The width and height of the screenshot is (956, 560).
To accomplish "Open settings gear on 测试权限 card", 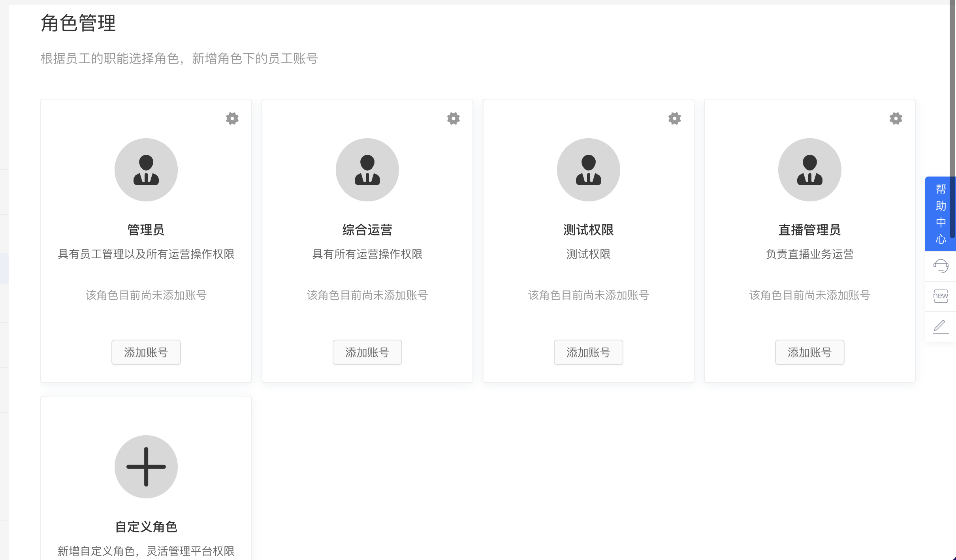I will 675,118.
